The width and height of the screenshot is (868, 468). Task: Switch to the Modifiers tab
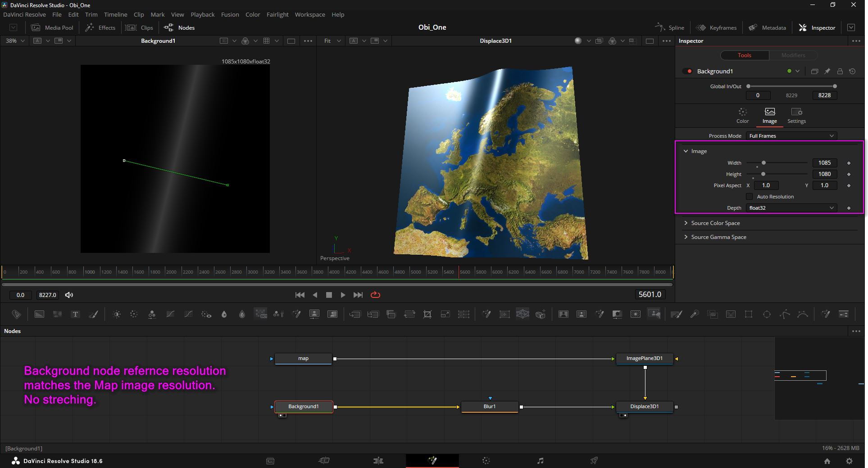point(793,55)
